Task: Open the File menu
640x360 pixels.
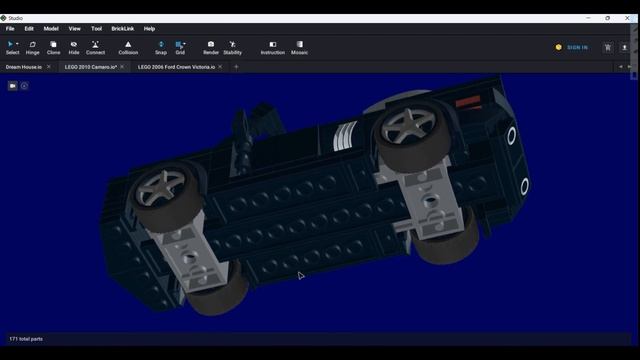Action: coord(10,29)
